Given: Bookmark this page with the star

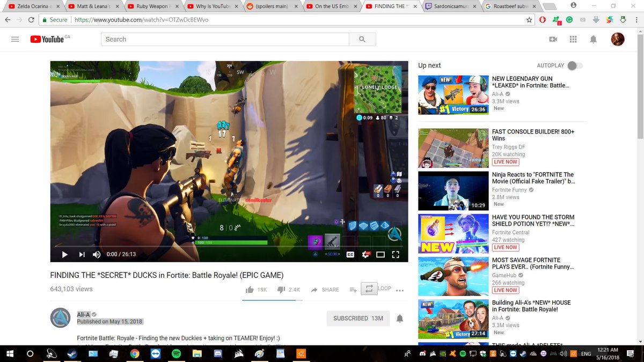Looking at the screenshot, I should 529,20.
